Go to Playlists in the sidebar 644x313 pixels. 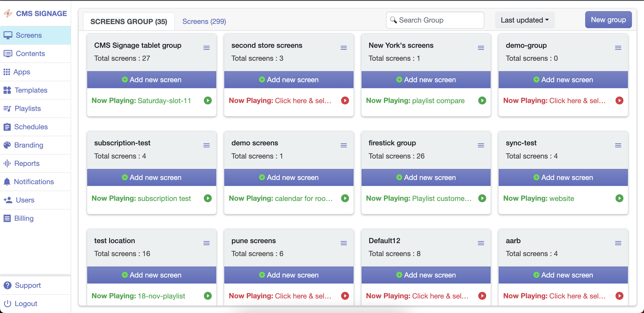tap(28, 108)
